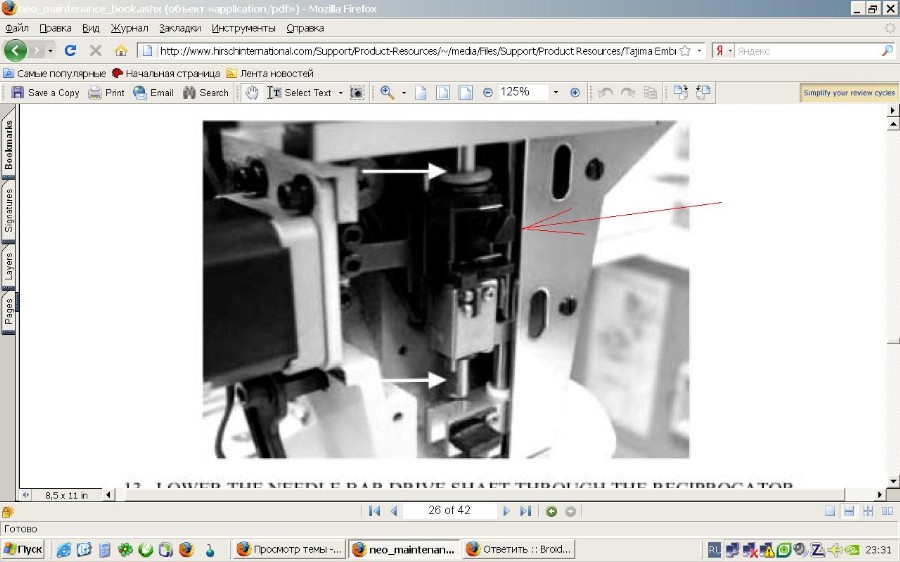Open the Пуск start button
Screen dimensions: 900x562
(23, 549)
